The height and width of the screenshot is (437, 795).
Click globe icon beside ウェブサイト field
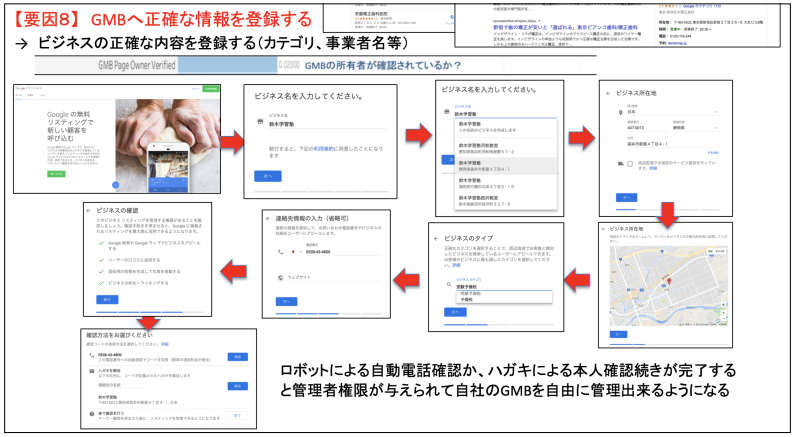tap(280, 278)
